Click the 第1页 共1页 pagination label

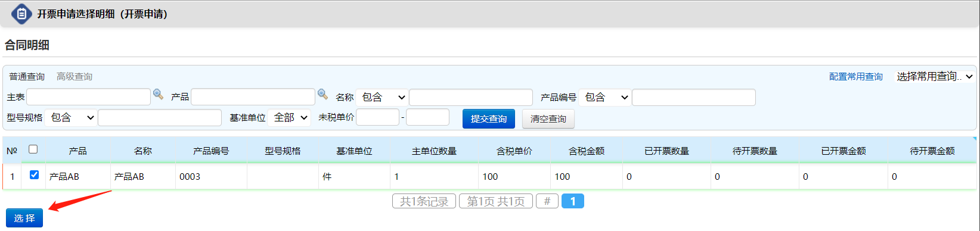[496, 201]
